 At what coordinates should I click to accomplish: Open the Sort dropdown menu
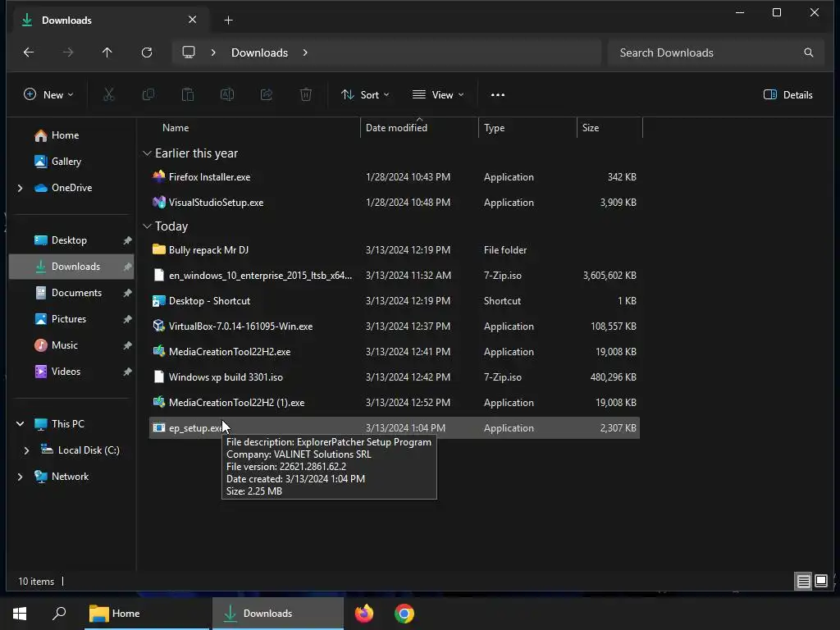365,95
